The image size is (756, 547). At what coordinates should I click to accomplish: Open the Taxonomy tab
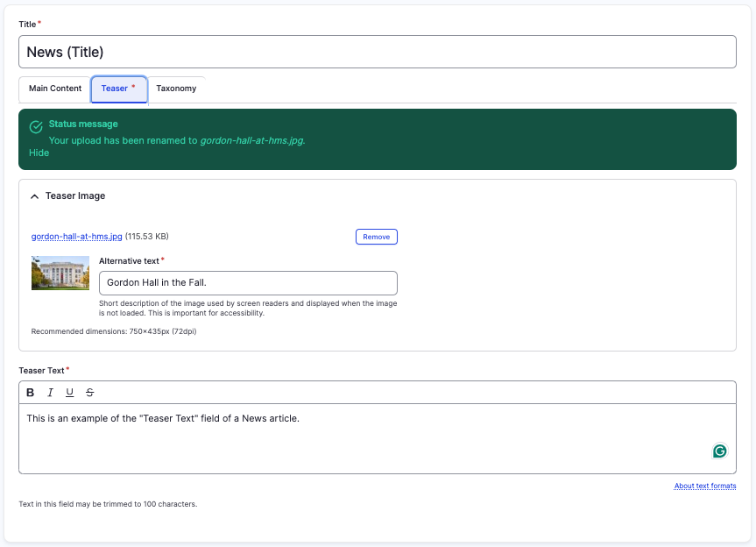pyautogui.click(x=176, y=89)
